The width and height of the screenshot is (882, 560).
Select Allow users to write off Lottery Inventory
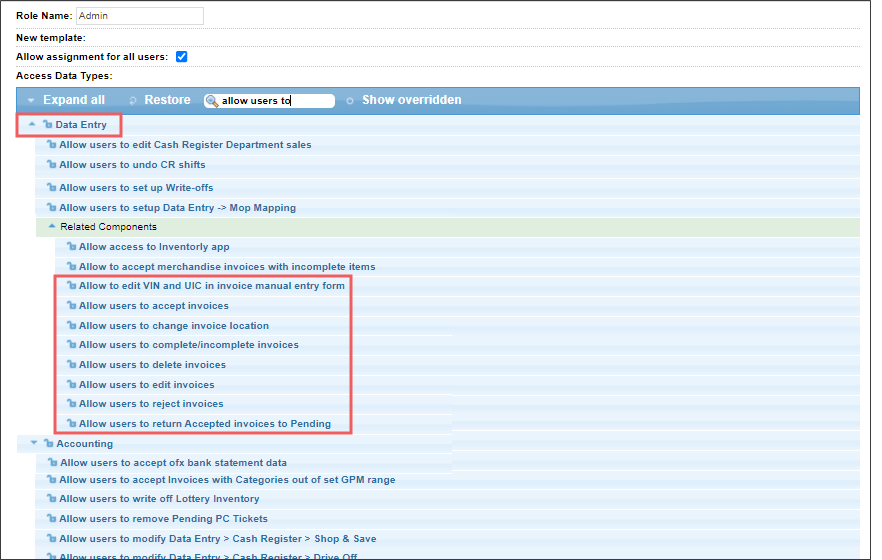[x=159, y=499]
